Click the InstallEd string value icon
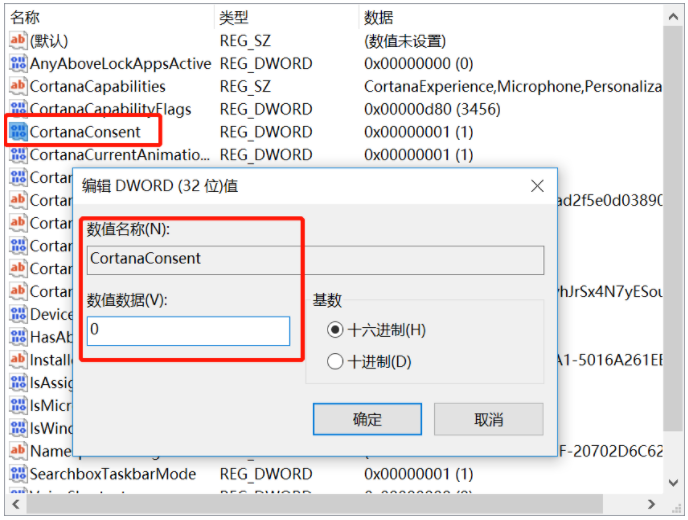 (18, 359)
